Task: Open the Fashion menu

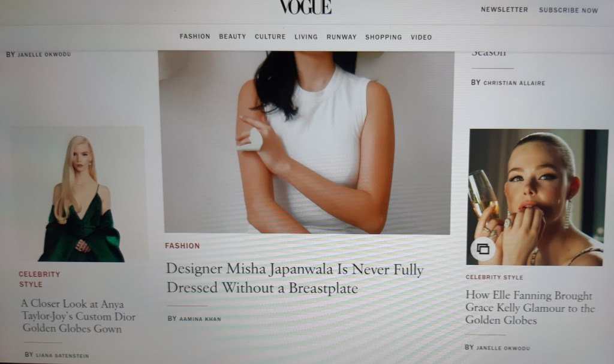Action: [195, 37]
